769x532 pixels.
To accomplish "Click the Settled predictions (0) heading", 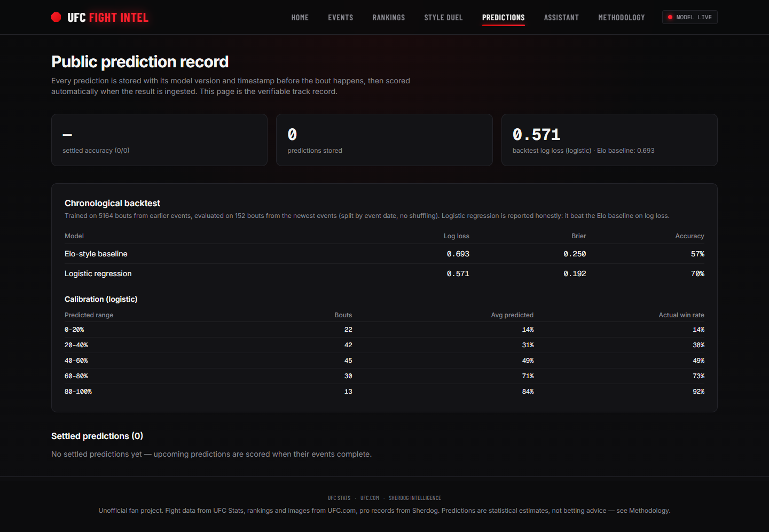I will [x=97, y=436].
